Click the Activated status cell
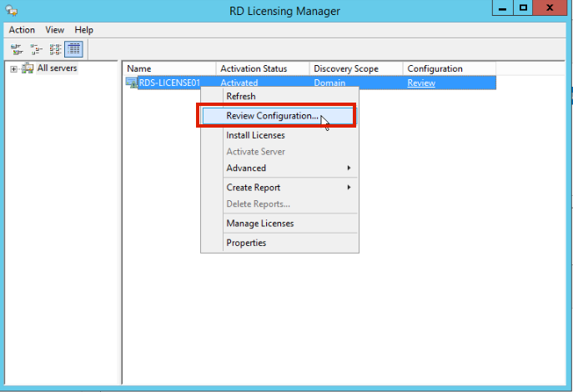 239,83
